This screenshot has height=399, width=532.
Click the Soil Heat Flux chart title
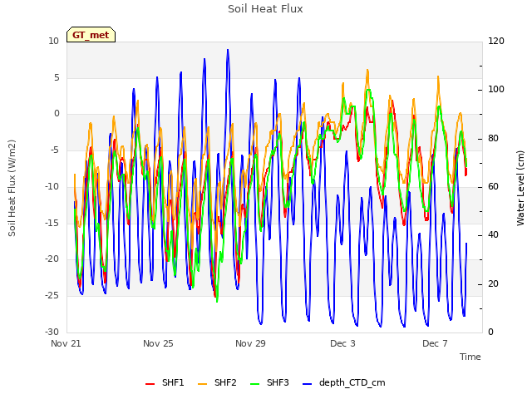pos(265,9)
